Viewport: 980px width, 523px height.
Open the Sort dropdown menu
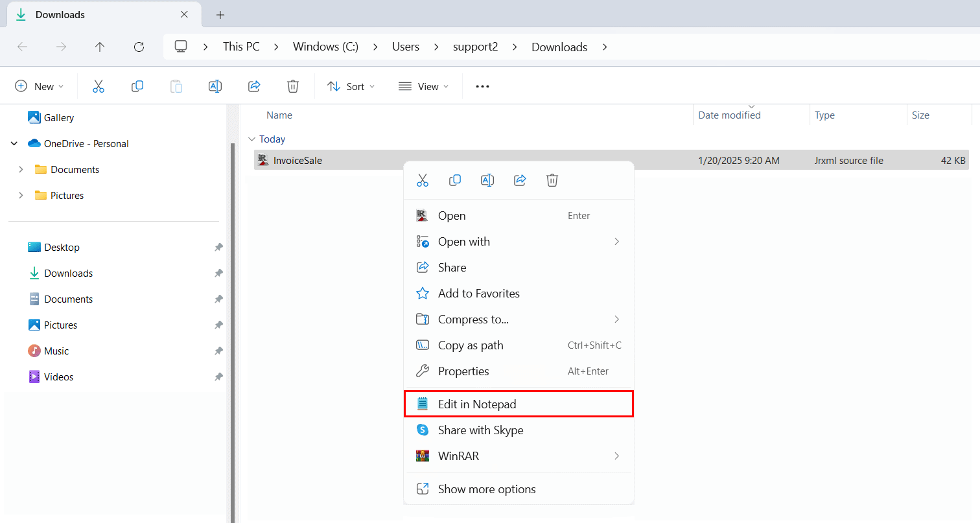(351, 86)
